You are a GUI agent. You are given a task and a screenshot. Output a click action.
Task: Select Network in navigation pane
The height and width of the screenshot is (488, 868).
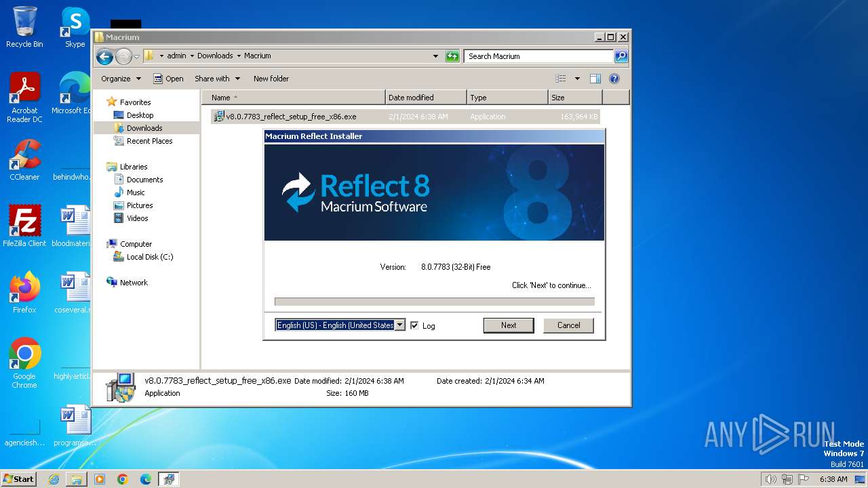[134, 283]
